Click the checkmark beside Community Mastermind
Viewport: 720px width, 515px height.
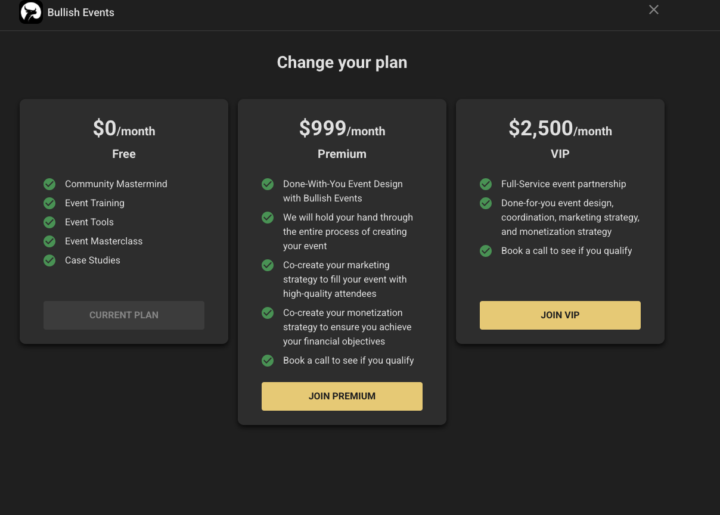coord(49,184)
